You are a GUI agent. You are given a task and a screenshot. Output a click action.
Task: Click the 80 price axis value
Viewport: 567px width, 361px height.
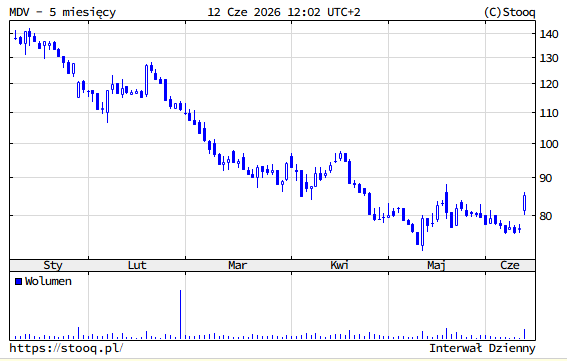tap(546, 216)
